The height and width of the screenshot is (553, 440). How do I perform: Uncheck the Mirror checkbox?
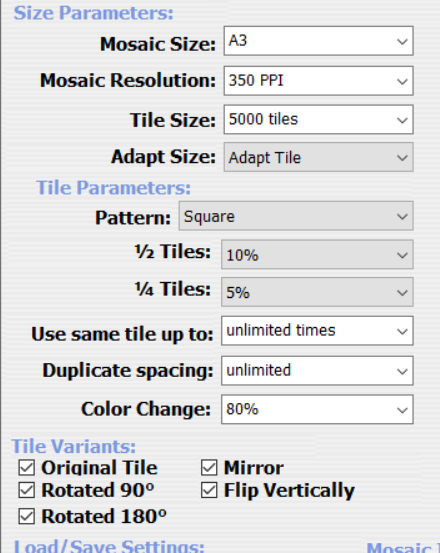tap(209, 468)
